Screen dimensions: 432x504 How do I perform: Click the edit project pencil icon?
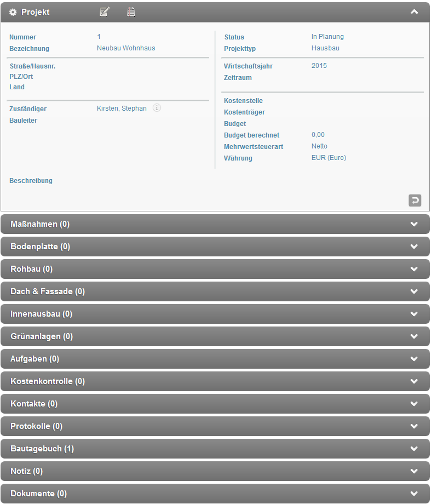[x=105, y=12]
